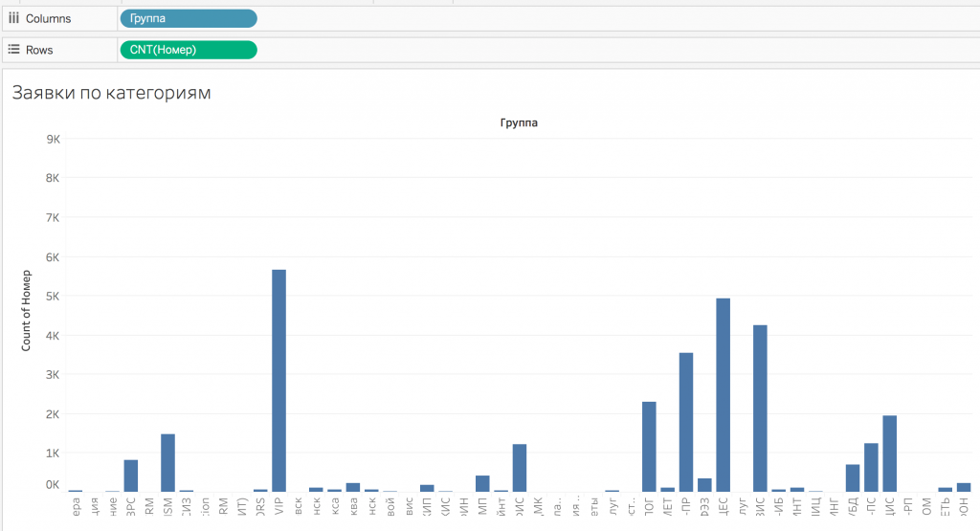This screenshot has width=980, height=531.
Task: Click the ФЭЗ bar
Action: point(704,485)
